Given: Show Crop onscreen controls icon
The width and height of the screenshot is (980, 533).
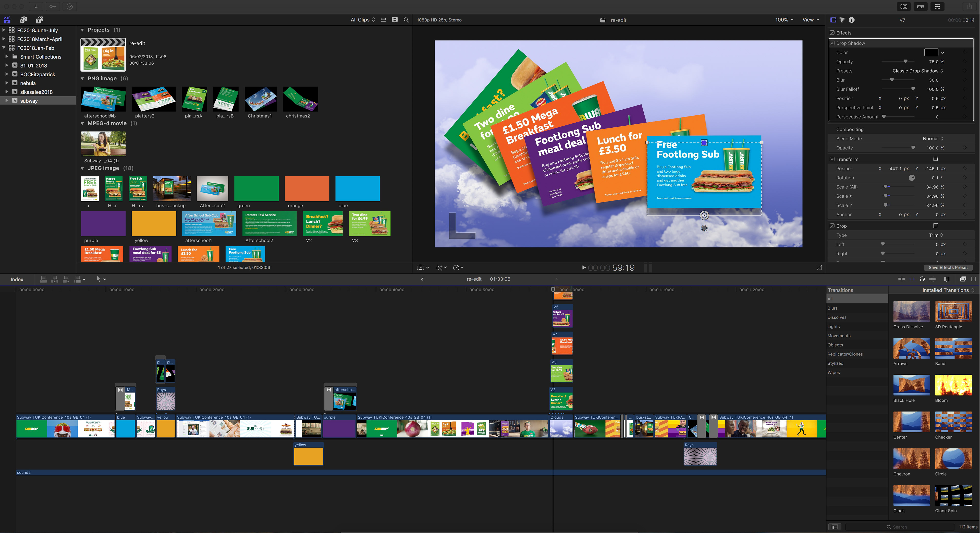Looking at the screenshot, I should point(936,226).
